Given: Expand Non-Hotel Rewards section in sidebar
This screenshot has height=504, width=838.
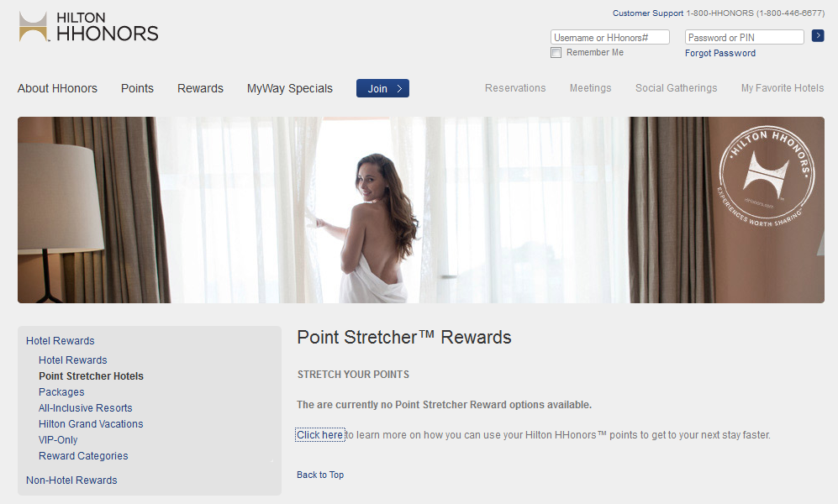Looking at the screenshot, I should coord(71,480).
